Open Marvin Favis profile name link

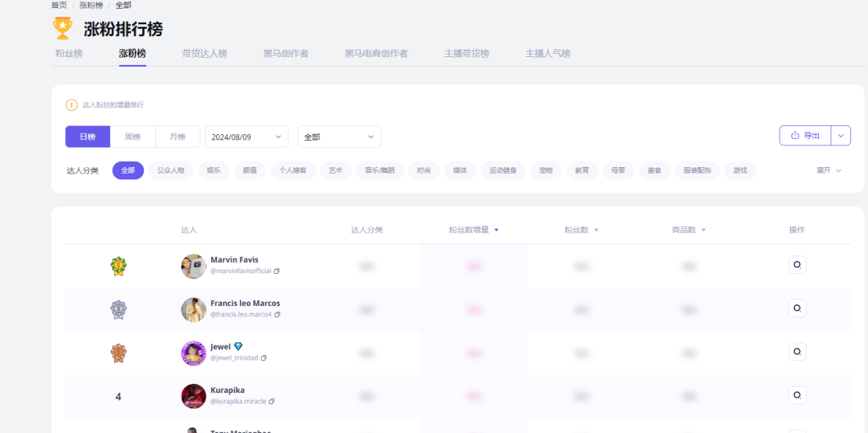(x=234, y=259)
